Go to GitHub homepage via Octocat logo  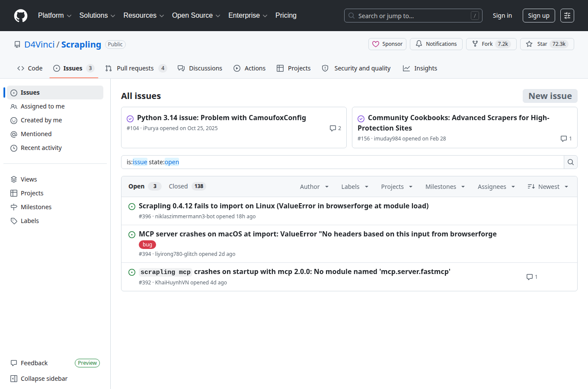pos(21,16)
